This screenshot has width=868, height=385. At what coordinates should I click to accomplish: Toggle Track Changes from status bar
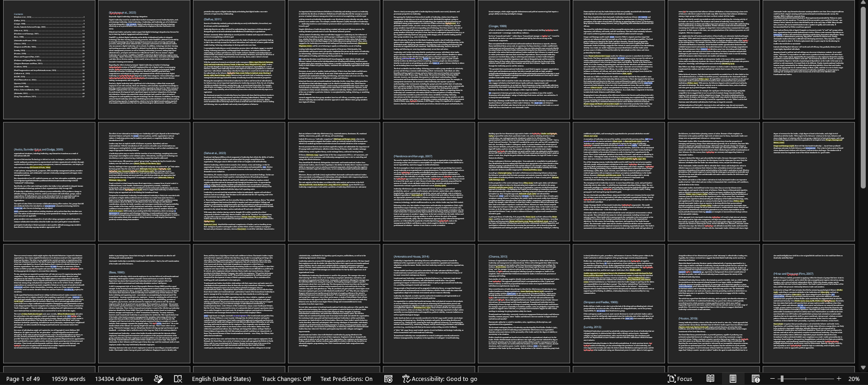(286, 379)
